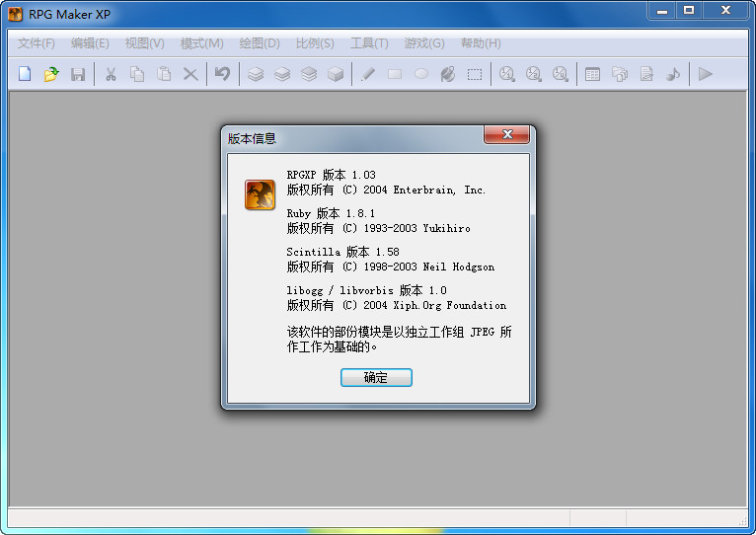756x535 pixels.
Task: Select the Flood Fill tool
Action: pos(448,74)
